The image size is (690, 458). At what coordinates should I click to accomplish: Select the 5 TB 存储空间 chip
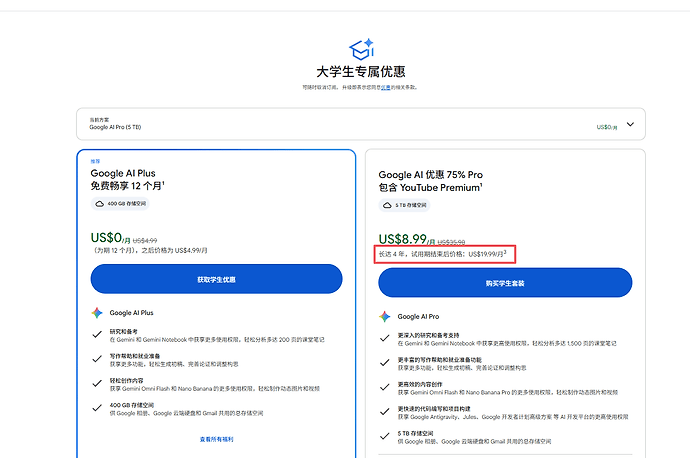[x=404, y=205]
